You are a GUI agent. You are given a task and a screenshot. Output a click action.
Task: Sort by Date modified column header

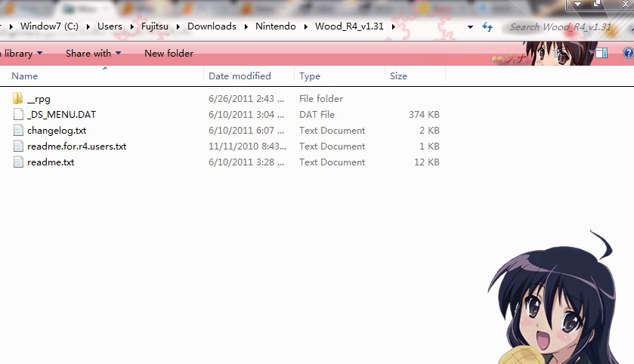point(249,76)
